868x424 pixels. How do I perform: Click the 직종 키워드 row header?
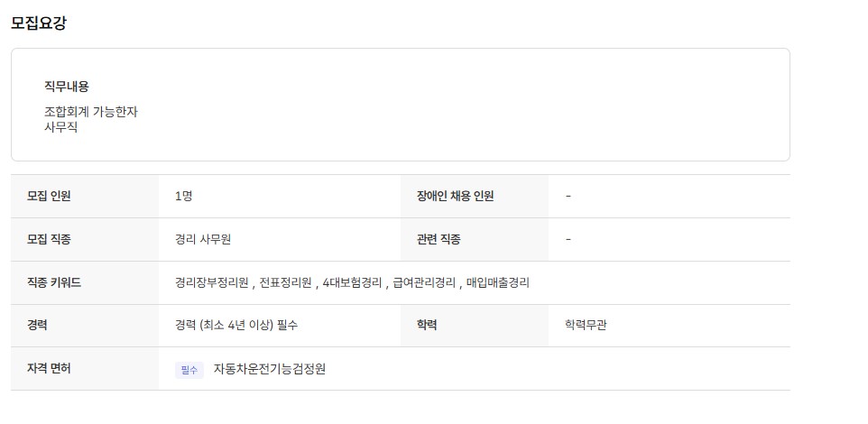pos(54,282)
